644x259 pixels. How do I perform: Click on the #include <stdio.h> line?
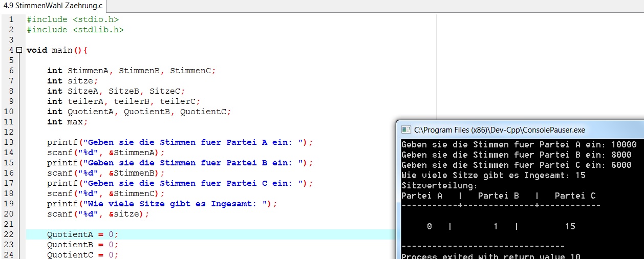tap(73, 19)
